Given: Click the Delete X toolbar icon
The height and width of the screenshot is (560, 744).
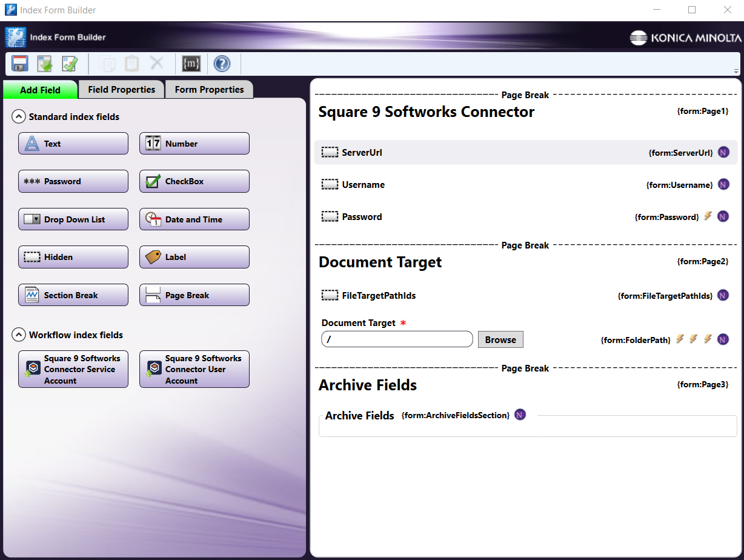Looking at the screenshot, I should [157, 63].
